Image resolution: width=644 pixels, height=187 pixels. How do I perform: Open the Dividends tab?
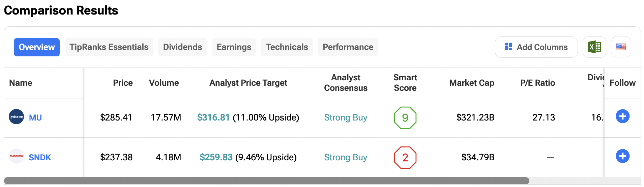[182, 47]
